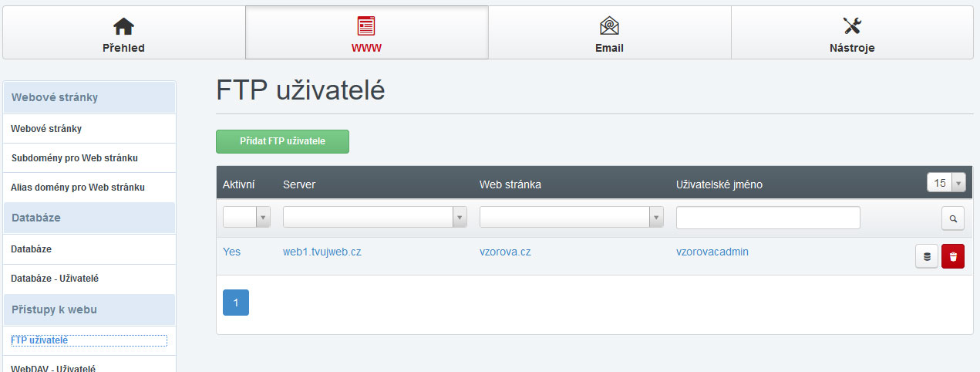Expand the Server filter dropdown
This screenshot has width=980, height=372.
point(375,218)
